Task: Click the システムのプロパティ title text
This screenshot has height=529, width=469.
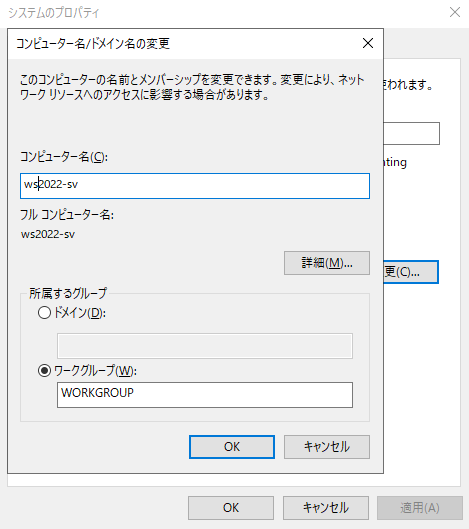Action: pos(54,13)
